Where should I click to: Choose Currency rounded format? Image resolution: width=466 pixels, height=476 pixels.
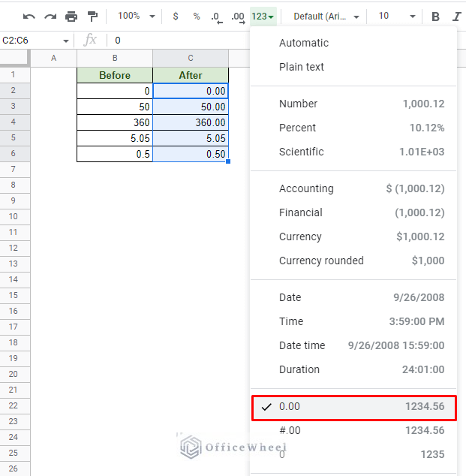[321, 261]
